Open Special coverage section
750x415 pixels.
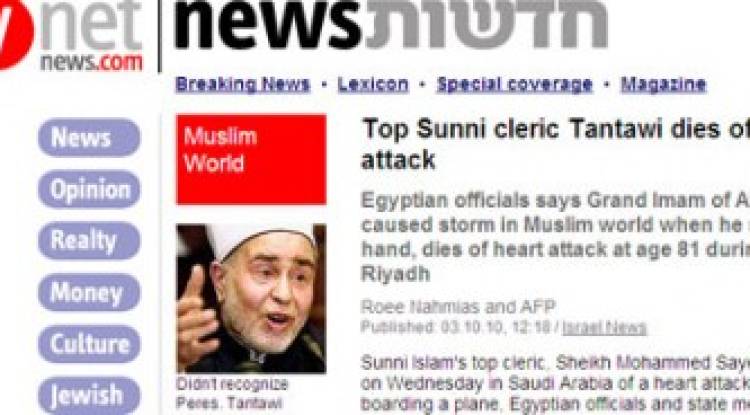pos(515,85)
